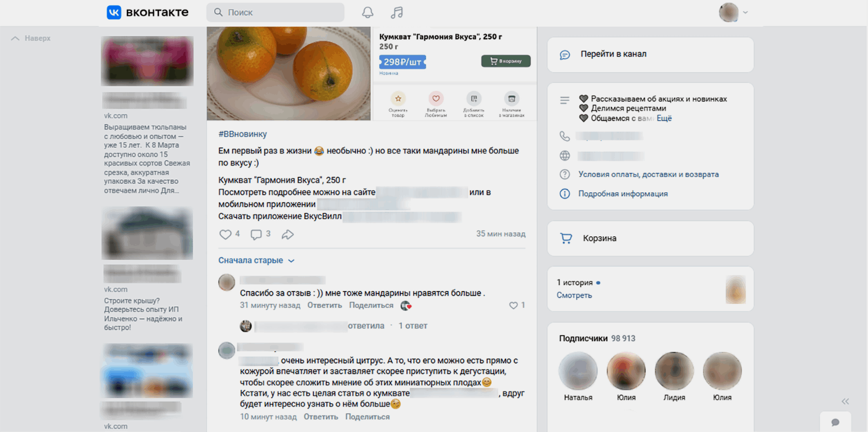Screen dimensions: 868x432
Task: Open 'Перейти в канал' item
Action: point(650,55)
